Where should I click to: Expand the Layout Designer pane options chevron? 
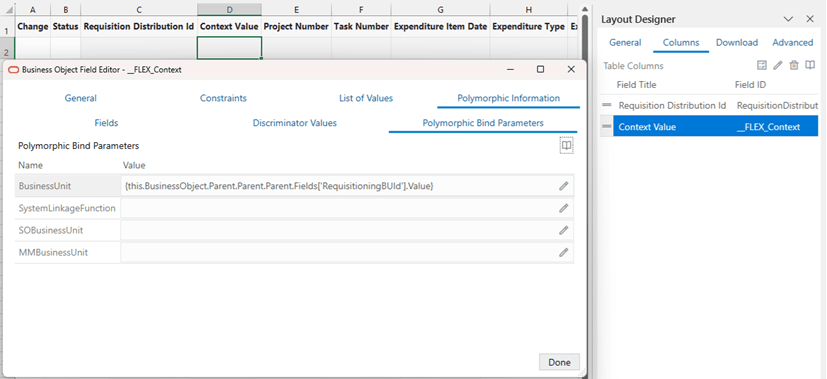[x=788, y=19]
